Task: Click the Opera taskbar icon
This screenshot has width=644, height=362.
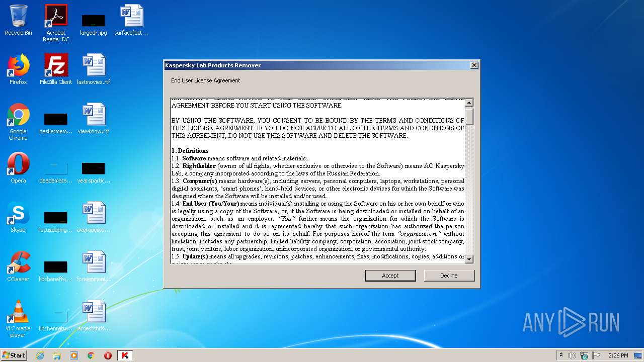Action: pyautogui.click(x=108, y=355)
